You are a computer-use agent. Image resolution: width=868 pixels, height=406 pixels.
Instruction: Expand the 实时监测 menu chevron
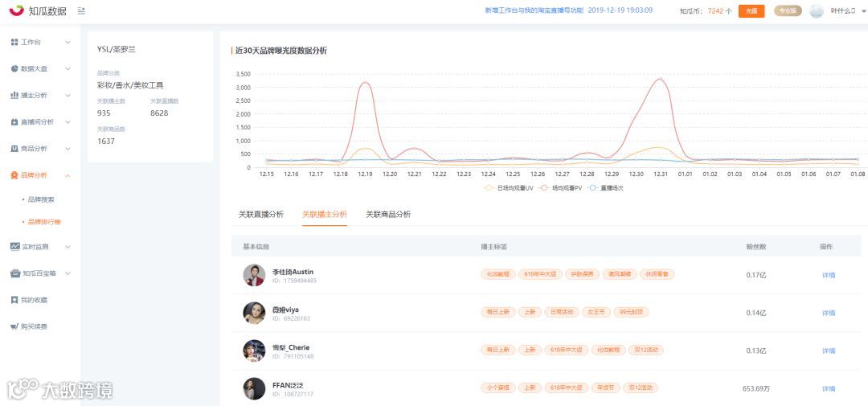click(68, 247)
